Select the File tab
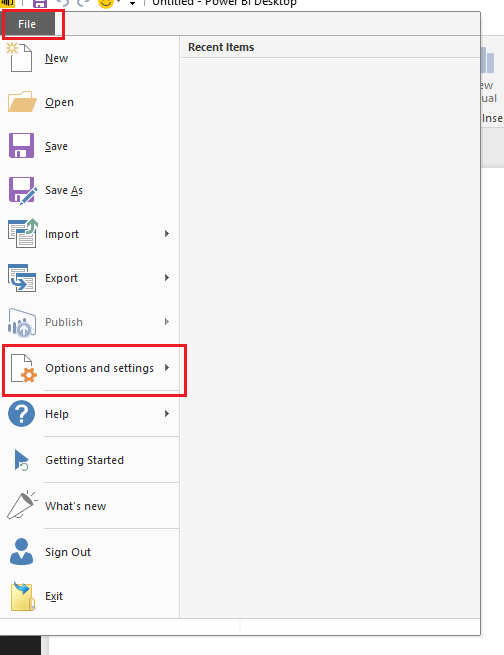Viewport: 504px width, 655px height. [x=29, y=24]
